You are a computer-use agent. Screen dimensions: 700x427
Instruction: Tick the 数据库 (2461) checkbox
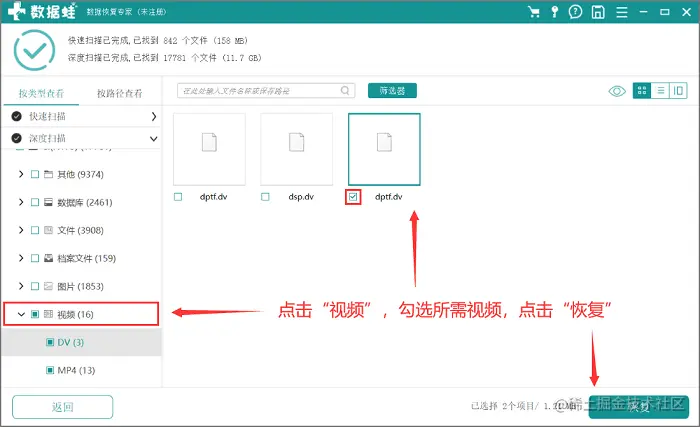click(35, 202)
